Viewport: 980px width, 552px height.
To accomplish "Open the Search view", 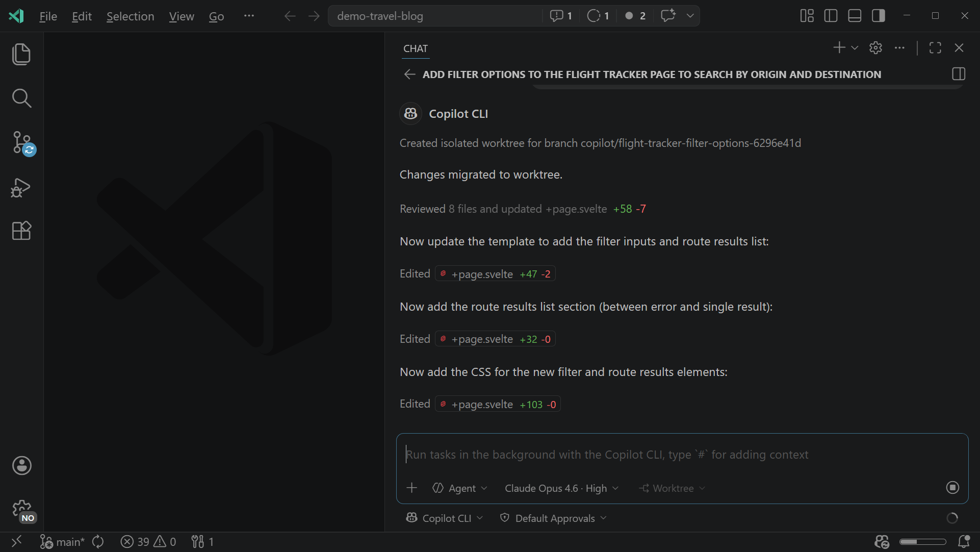I will pos(21,98).
